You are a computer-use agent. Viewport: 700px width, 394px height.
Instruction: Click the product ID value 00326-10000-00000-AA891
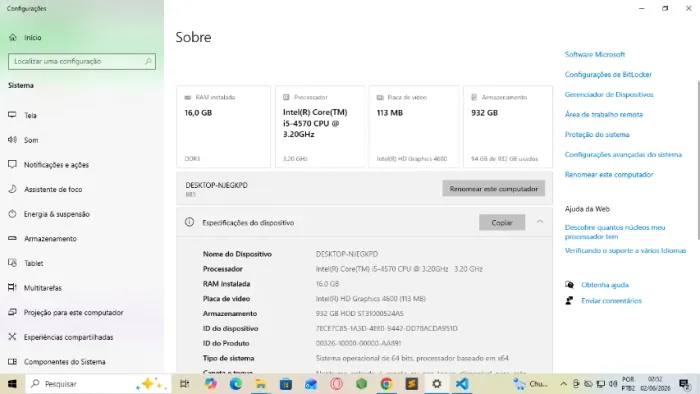pyautogui.click(x=358, y=343)
